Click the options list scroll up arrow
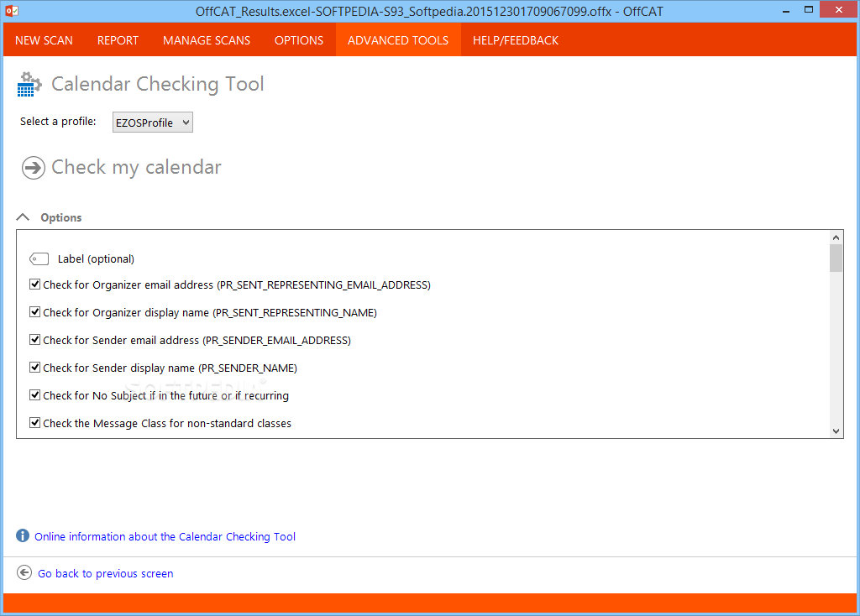Viewport: 860px width, 616px height. point(836,238)
